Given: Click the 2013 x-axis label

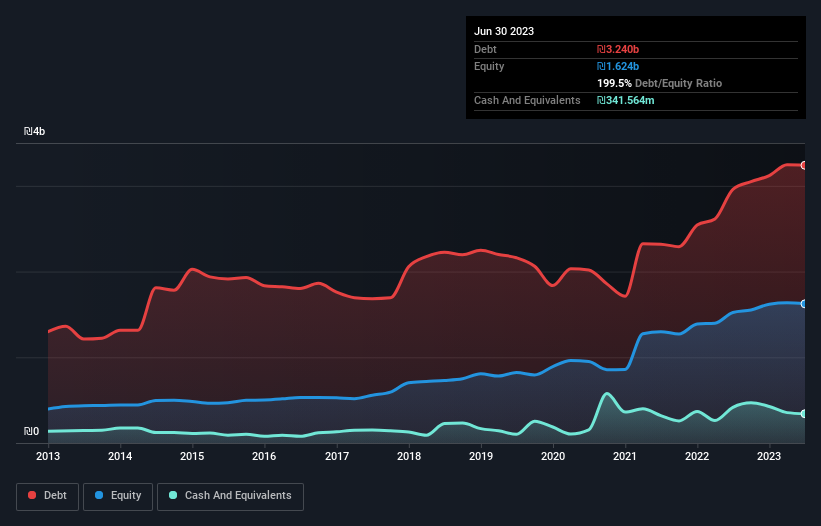Looking at the screenshot, I should [x=48, y=456].
